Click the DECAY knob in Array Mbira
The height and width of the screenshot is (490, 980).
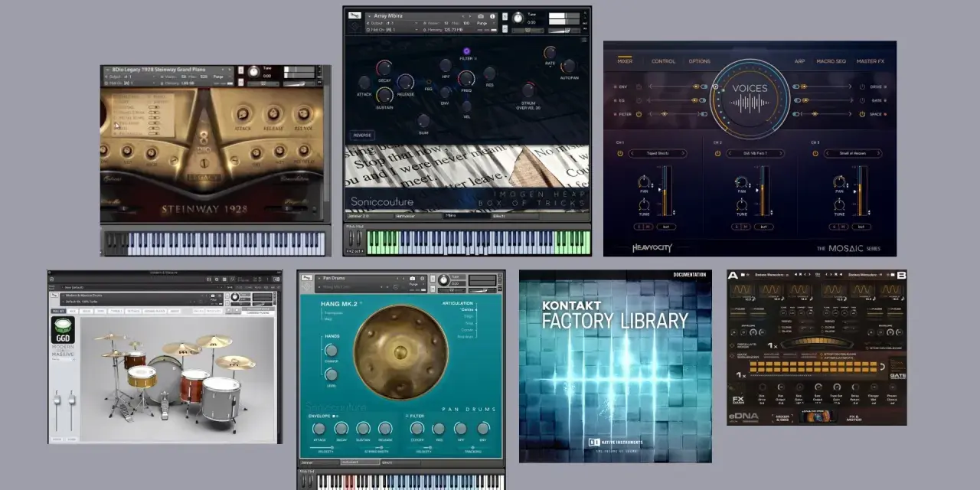[x=384, y=68]
